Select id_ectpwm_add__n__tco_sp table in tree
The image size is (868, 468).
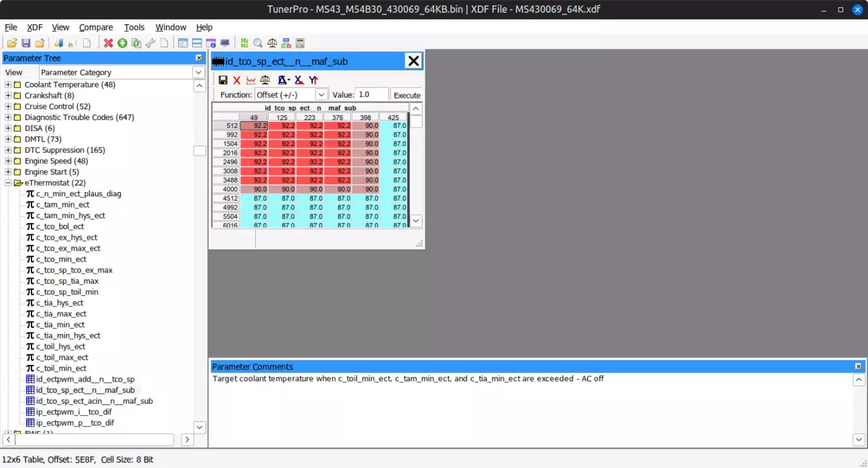(84, 379)
